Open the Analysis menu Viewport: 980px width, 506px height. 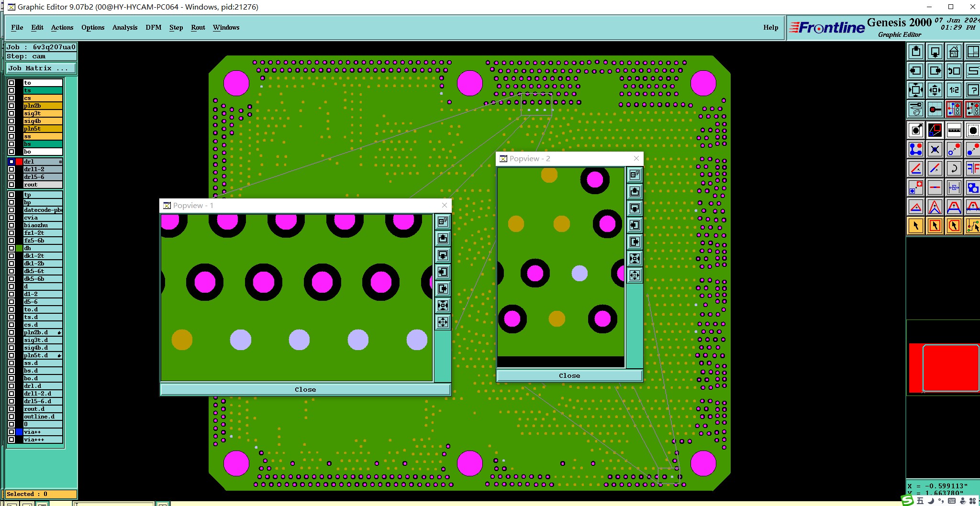pos(125,27)
